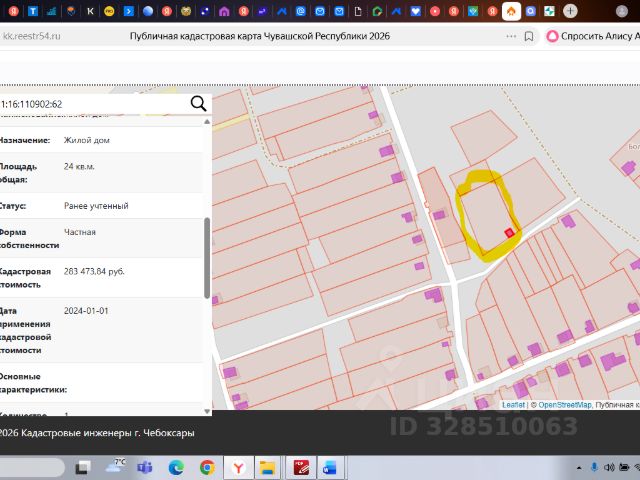
Task: Click the Кадастровая стоимость label
Action: click(25, 278)
